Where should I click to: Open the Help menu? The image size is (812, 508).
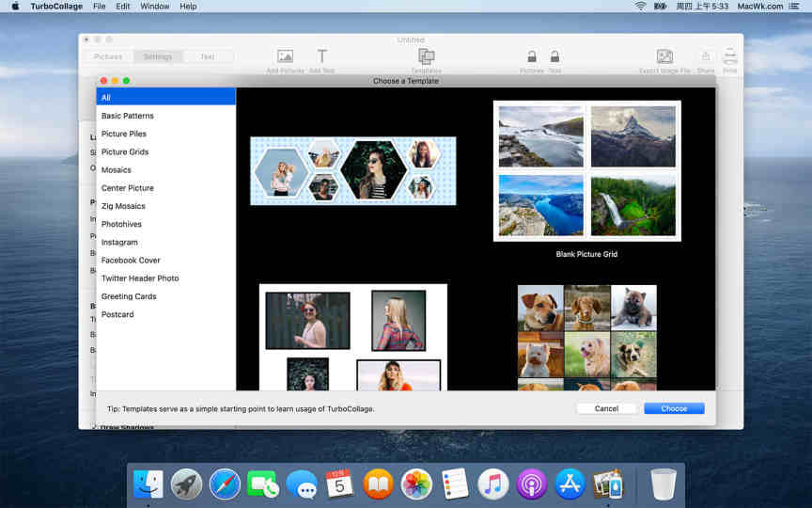pos(188,7)
